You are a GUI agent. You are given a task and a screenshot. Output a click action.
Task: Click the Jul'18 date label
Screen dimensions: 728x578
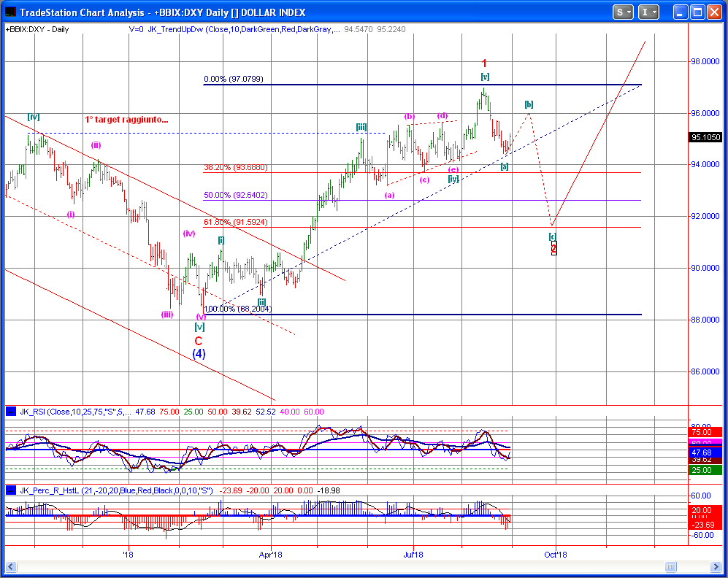413,555
